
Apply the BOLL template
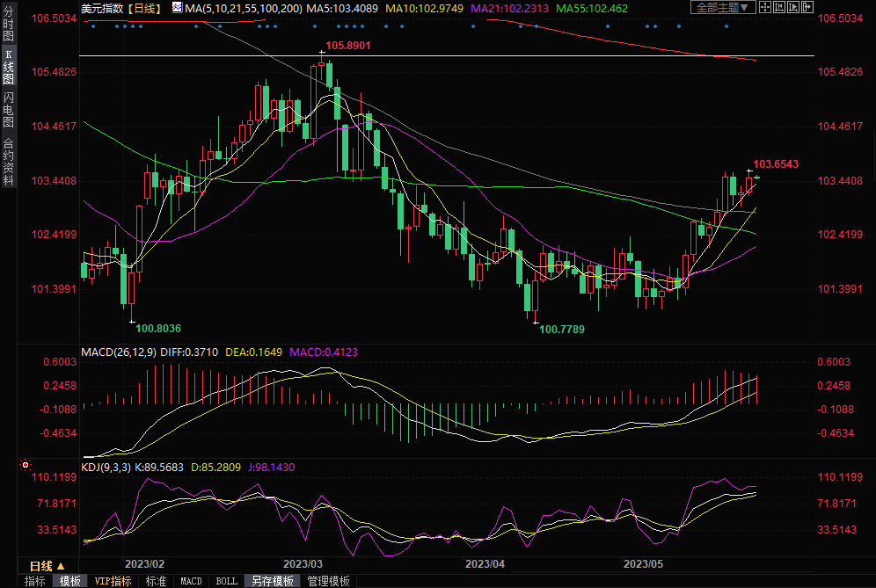pos(226,581)
